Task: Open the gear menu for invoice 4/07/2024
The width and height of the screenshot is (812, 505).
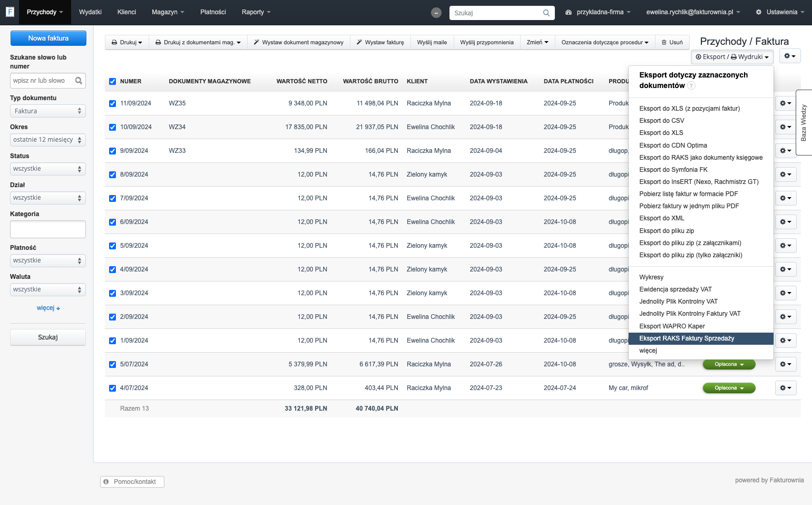Action: coord(786,388)
